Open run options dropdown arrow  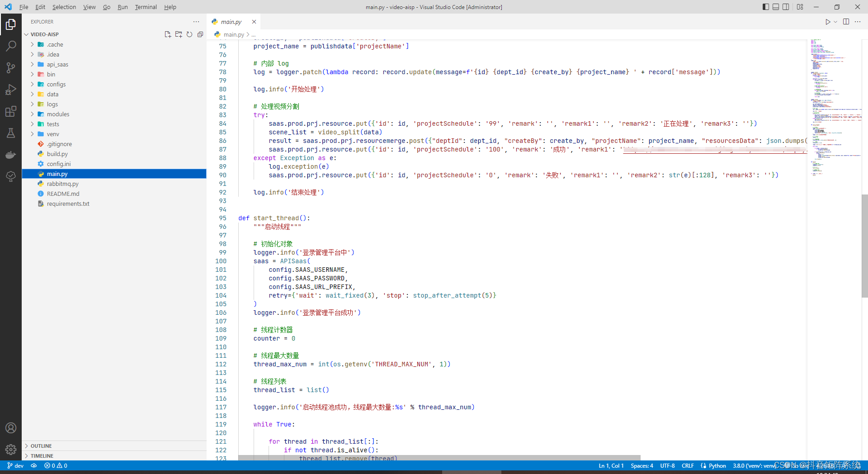click(x=835, y=22)
